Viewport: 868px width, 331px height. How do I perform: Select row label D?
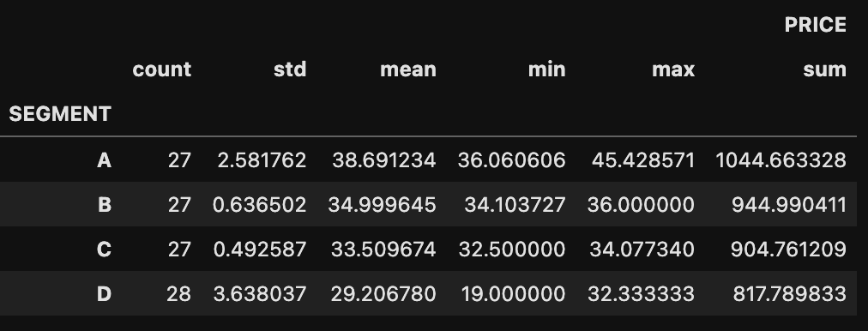coord(104,294)
